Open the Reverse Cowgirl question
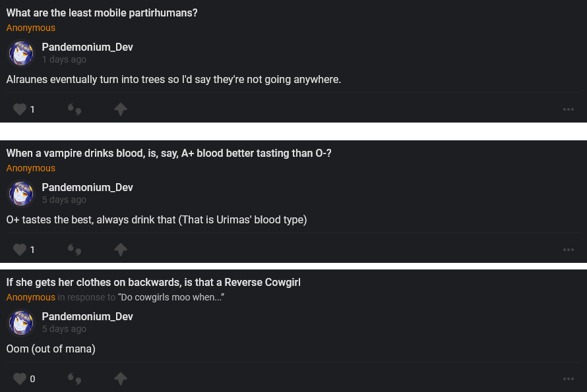Image resolution: width=587 pixels, height=392 pixels. [x=153, y=283]
